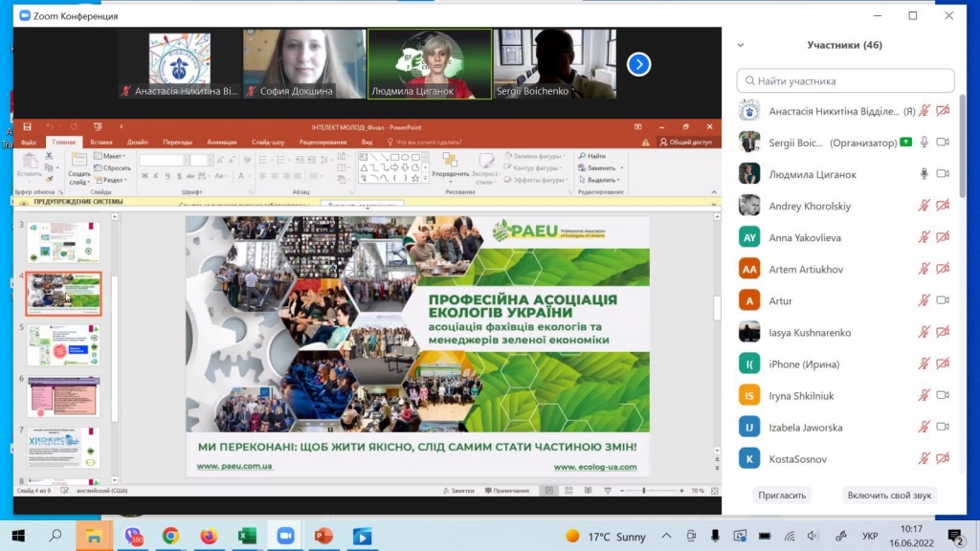This screenshot has width=980, height=551.
Task: Click the zoom in plus button
Action: [x=681, y=491]
